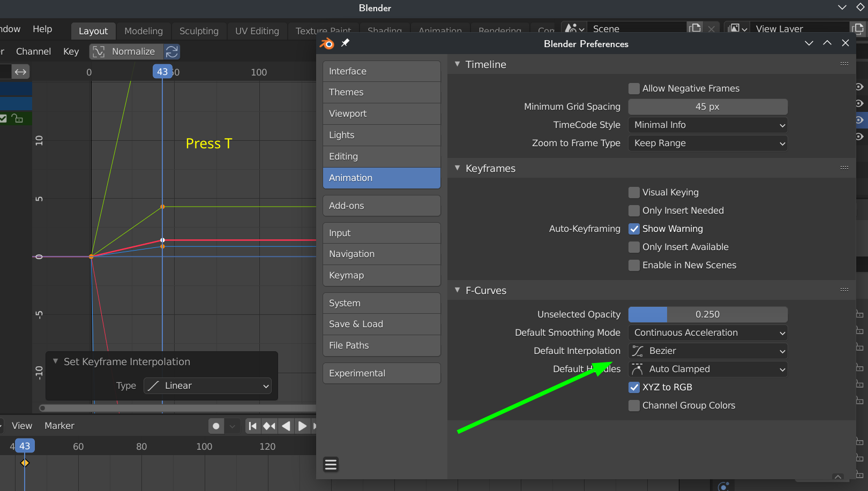Click the Linear interpolation icon in Type field
The height and width of the screenshot is (491, 868).
coord(153,386)
